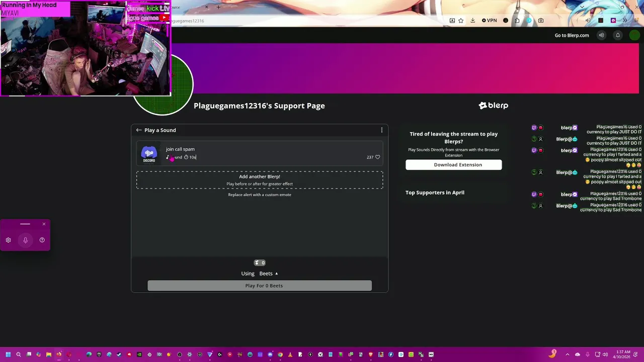Open Go to Blerp.com link

[x=572, y=35]
